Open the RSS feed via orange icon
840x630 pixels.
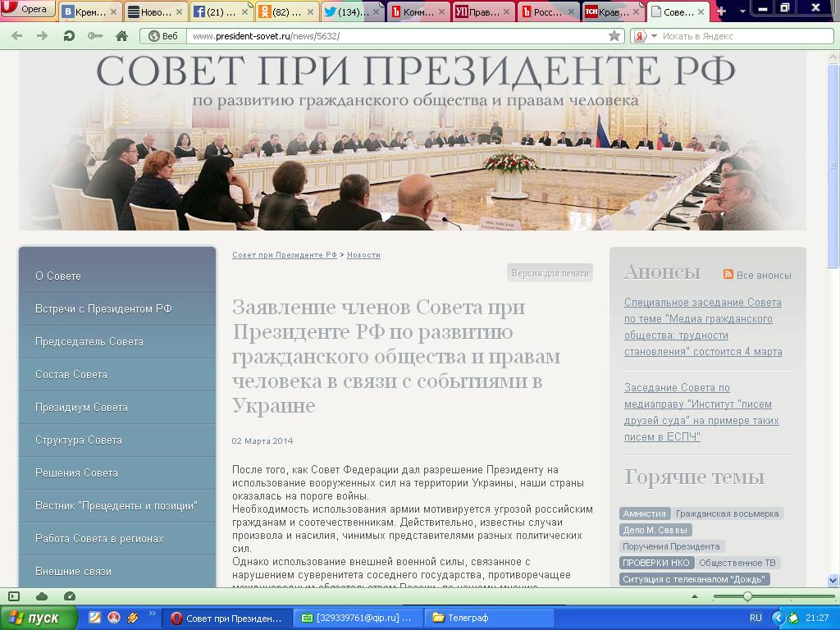pos(727,275)
